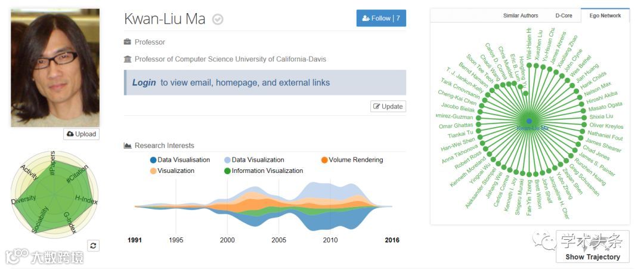644x269 pixels.
Task: Select the Ego Network tab
Action: [605, 16]
